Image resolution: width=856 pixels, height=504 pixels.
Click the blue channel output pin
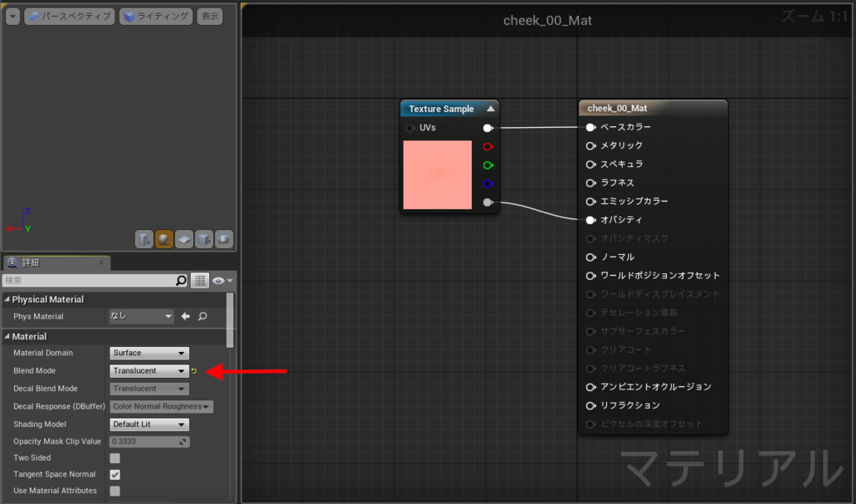pos(488,184)
